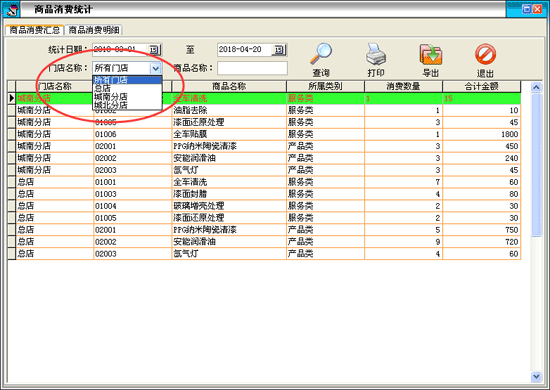
Task: Click the 查询 magnifier icon
Action: coord(321,54)
